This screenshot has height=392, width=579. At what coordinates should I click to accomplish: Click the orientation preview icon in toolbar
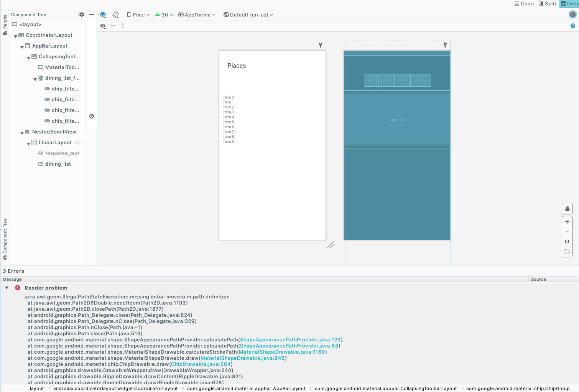tap(115, 14)
